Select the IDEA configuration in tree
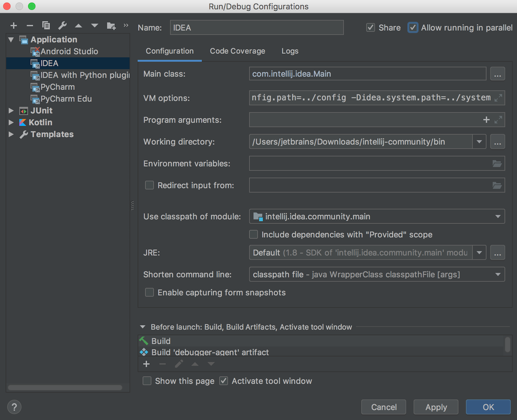Viewport: 517px width, 420px height. pos(68,63)
